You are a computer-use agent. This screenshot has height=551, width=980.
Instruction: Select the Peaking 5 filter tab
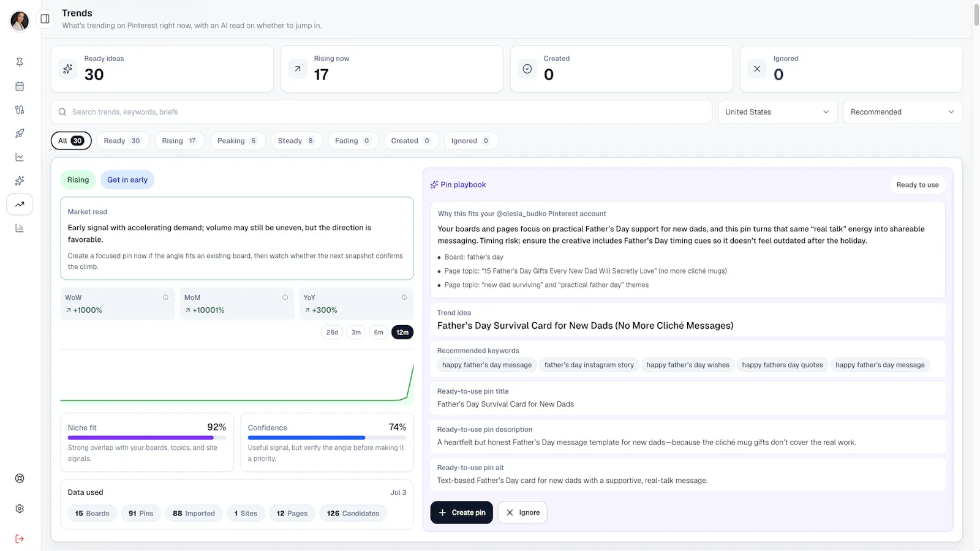tap(237, 141)
